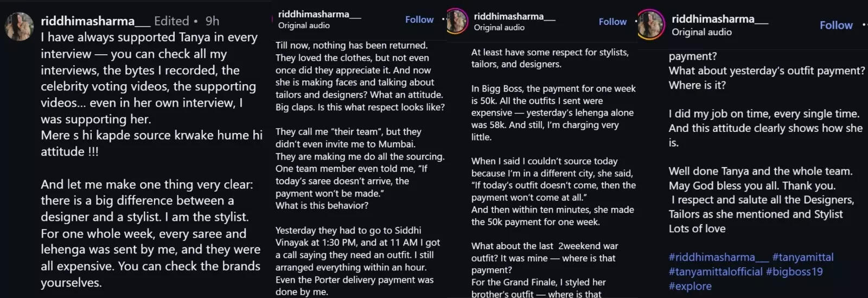Open the #explore hashtag

(690, 287)
